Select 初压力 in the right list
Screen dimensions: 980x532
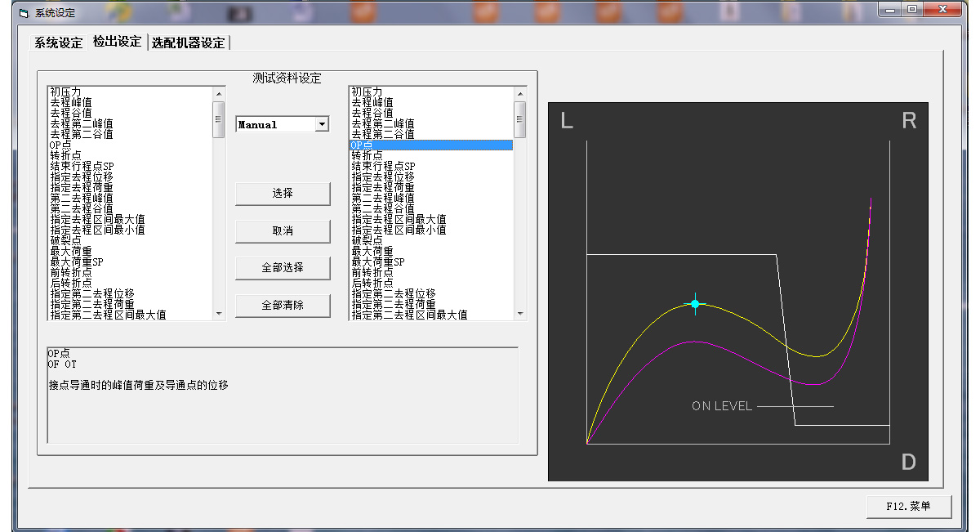click(431, 92)
